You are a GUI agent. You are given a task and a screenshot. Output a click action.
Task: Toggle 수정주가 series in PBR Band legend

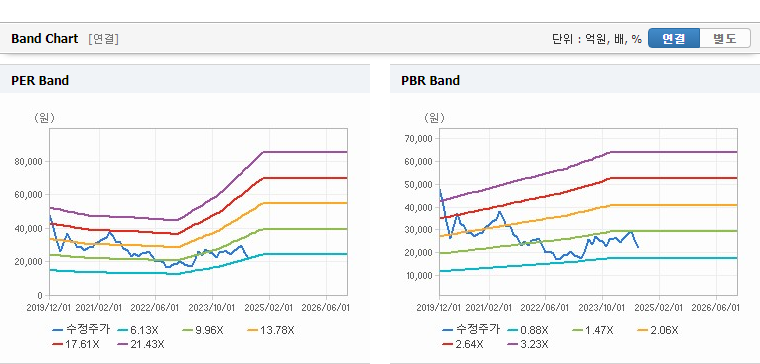pyautogui.click(x=471, y=330)
